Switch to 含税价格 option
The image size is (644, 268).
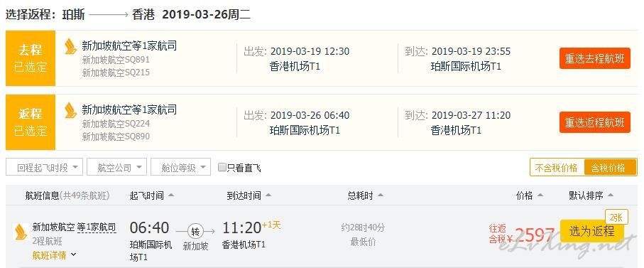[x=610, y=167]
